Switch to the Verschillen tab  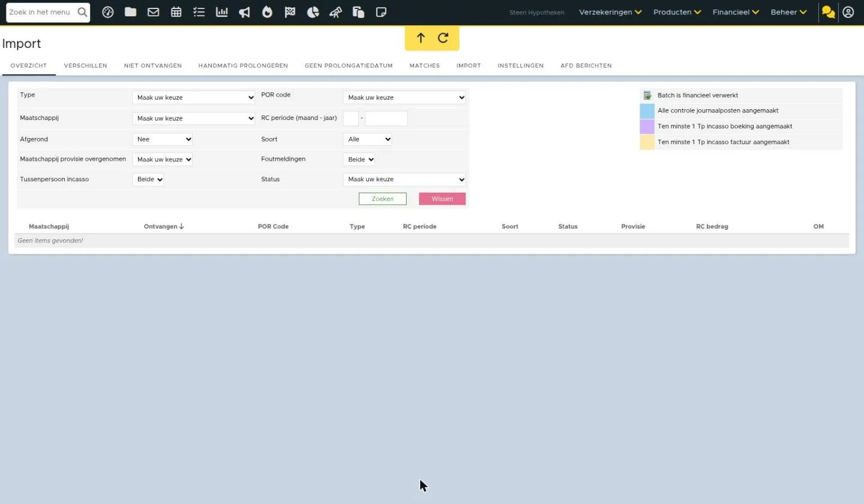tap(86, 65)
